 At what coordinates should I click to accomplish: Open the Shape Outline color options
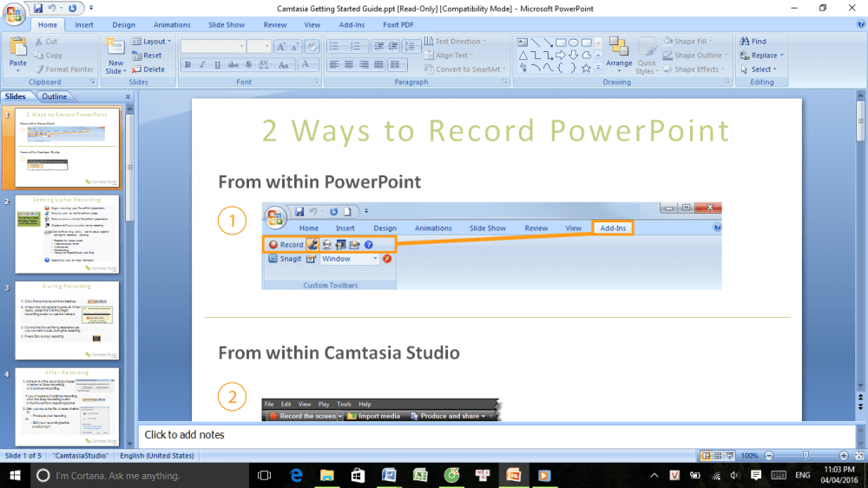pos(696,56)
